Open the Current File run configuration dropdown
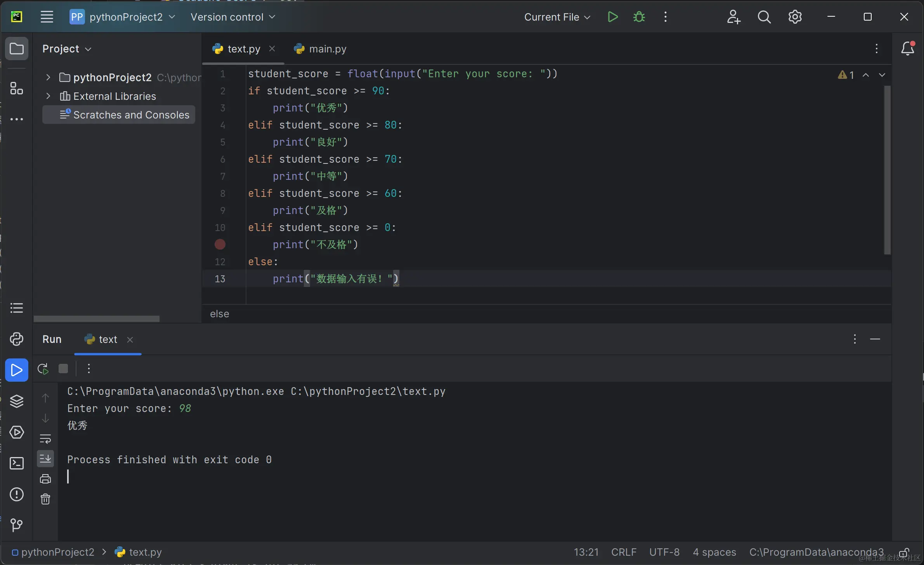The height and width of the screenshot is (565, 924). coord(557,17)
